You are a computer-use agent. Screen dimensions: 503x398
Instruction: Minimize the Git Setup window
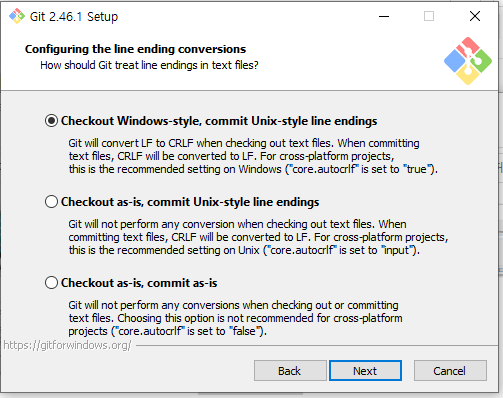coord(384,16)
